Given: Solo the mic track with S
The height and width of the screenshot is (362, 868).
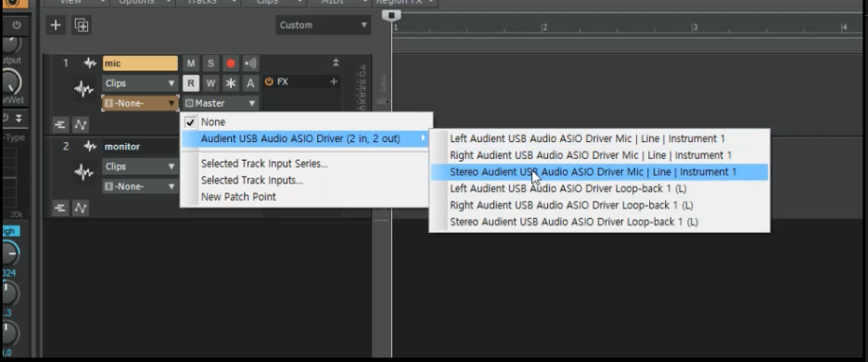Looking at the screenshot, I should (x=211, y=63).
